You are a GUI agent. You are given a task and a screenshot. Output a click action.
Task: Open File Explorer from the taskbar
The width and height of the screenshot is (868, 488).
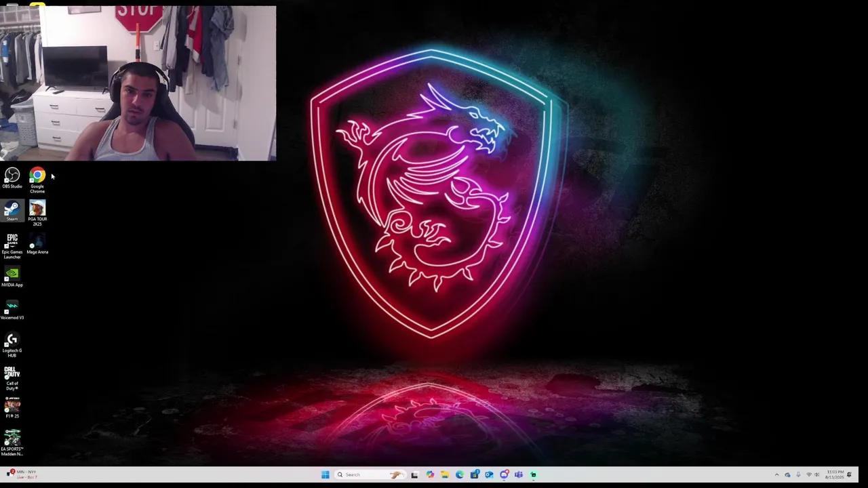445,474
